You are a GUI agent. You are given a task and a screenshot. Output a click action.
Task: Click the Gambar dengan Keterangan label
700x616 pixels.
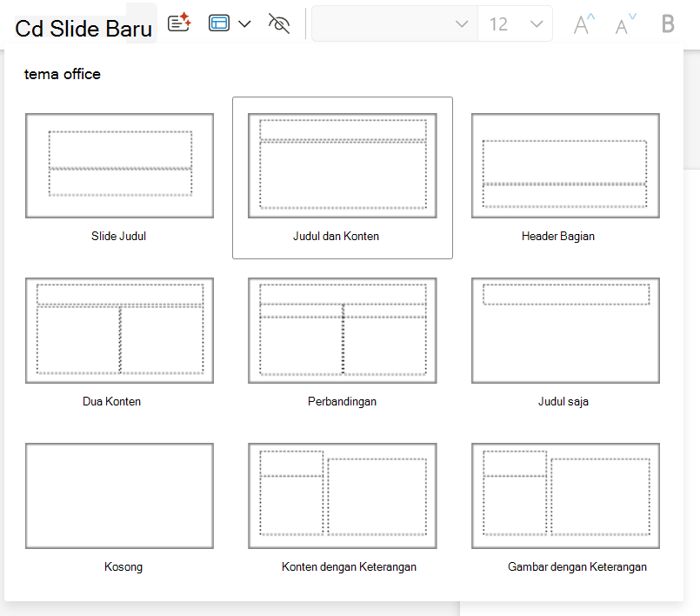pyautogui.click(x=577, y=566)
